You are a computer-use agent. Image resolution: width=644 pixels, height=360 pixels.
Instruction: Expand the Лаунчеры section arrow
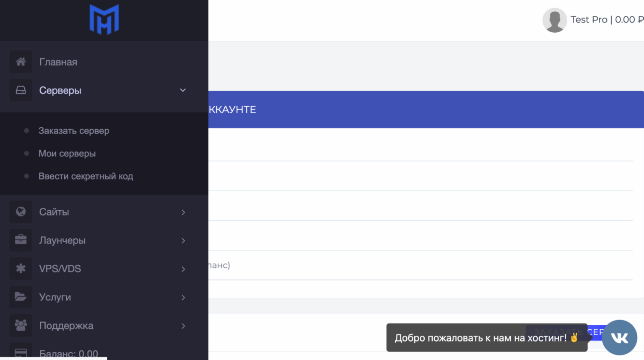(182, 241)
